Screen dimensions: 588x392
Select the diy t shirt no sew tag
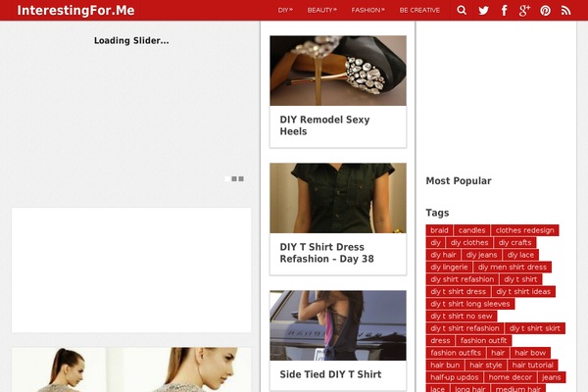click(x=462, y=317)
